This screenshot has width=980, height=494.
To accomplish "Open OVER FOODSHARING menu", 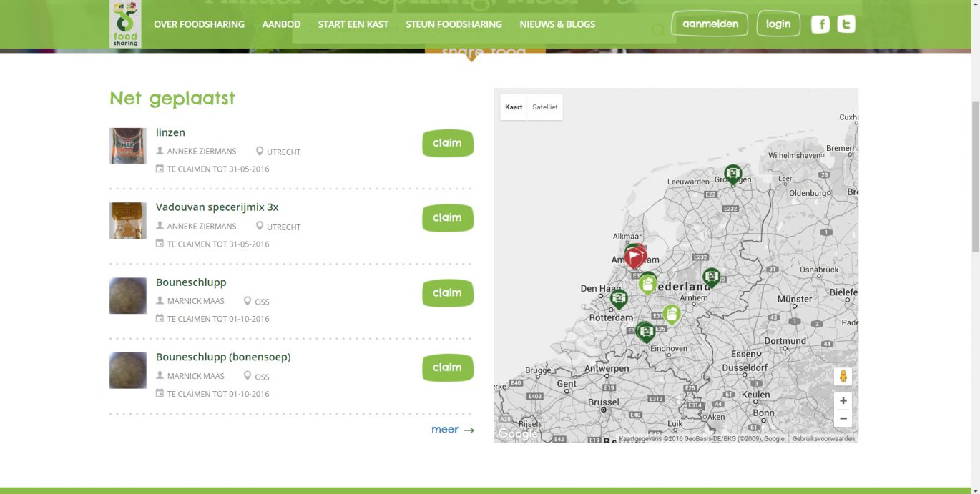I will 199,24.
